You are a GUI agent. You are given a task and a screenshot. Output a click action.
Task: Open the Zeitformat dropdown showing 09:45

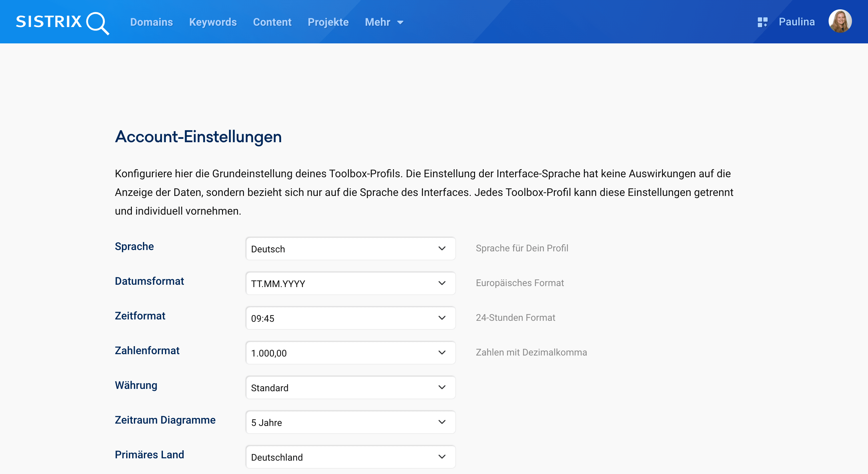[350, 318]
